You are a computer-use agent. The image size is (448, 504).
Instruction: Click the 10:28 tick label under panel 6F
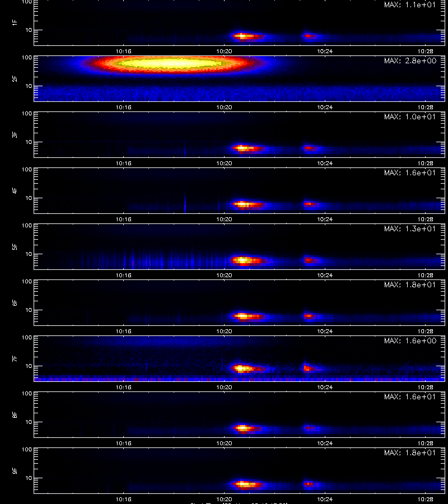click(x=426, y=331)
